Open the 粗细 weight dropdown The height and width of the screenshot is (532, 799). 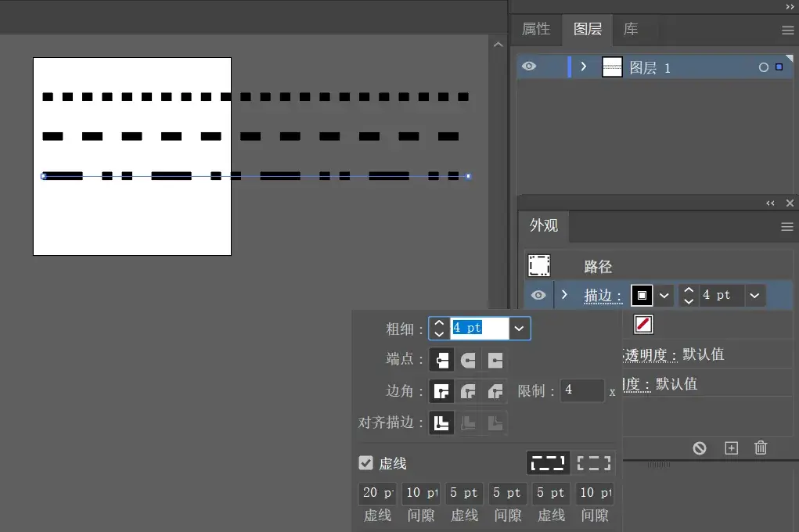[x=520, y=328]
